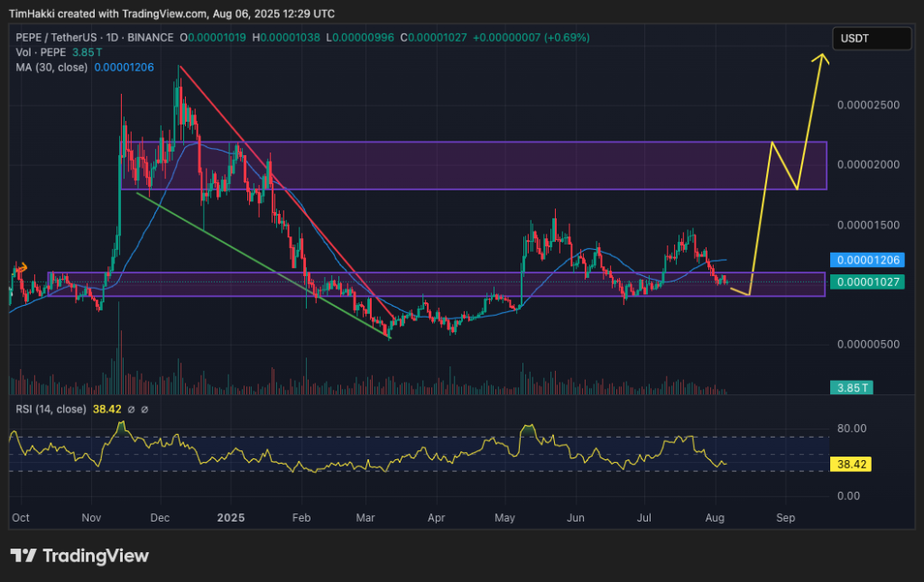Toggle the MA (30, close) legend entry
Viewport: 924px width, 582px height.
51,67
